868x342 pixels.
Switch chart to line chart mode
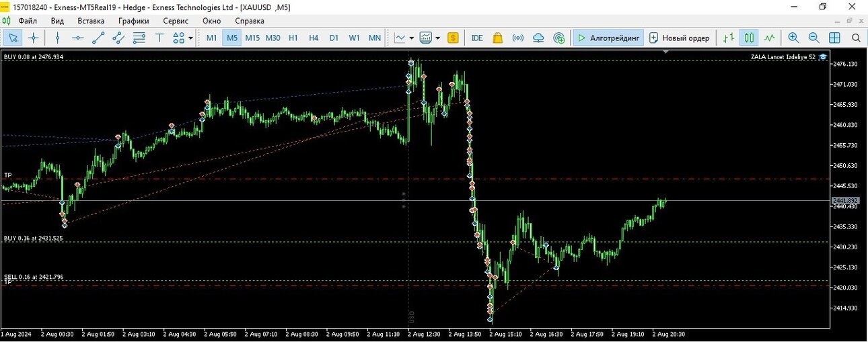pos(769,38)
